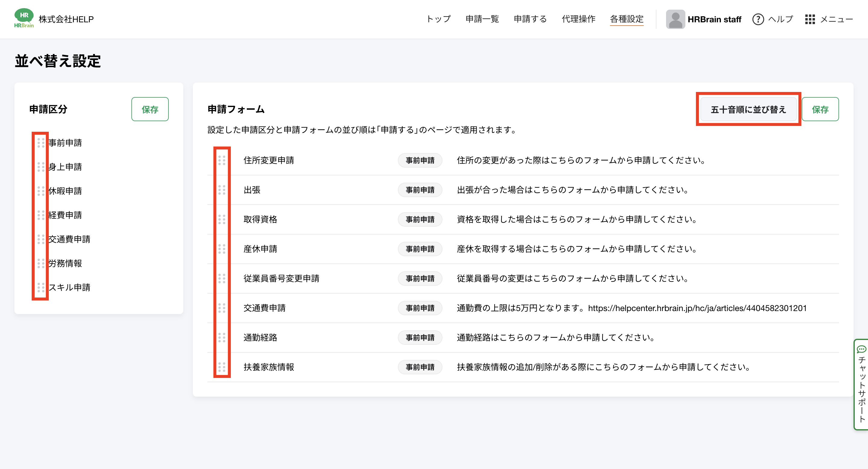Click drag handle for 住所変更申請 form

[222, 160]
